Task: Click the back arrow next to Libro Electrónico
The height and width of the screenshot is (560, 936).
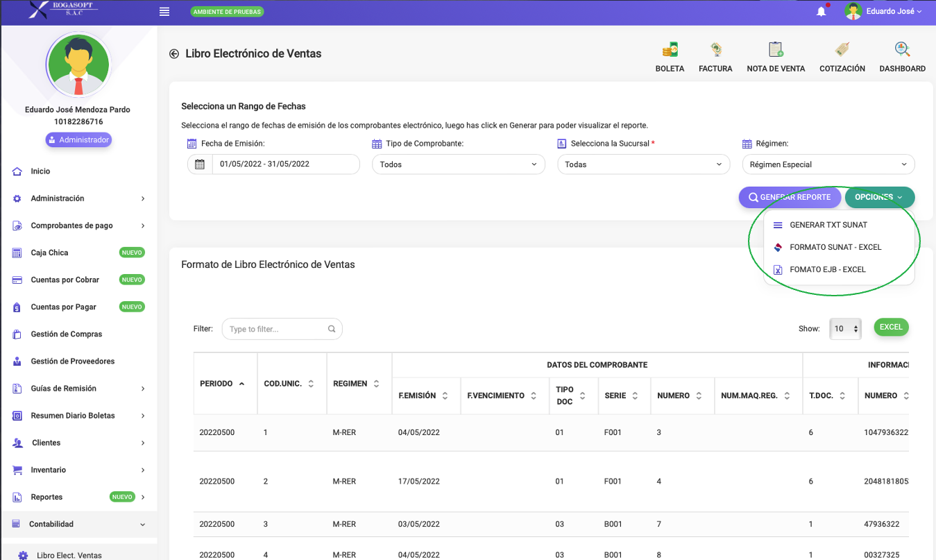Action: [x=173, y=53]
